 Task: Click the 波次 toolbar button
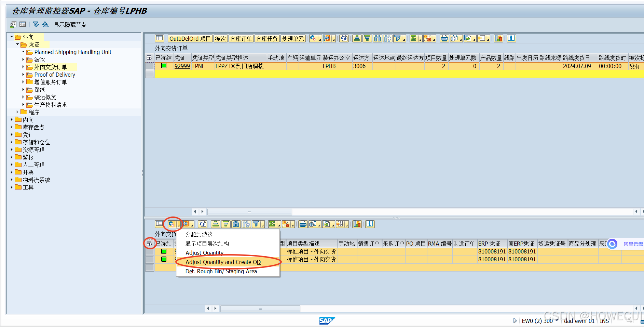point(221,39)
